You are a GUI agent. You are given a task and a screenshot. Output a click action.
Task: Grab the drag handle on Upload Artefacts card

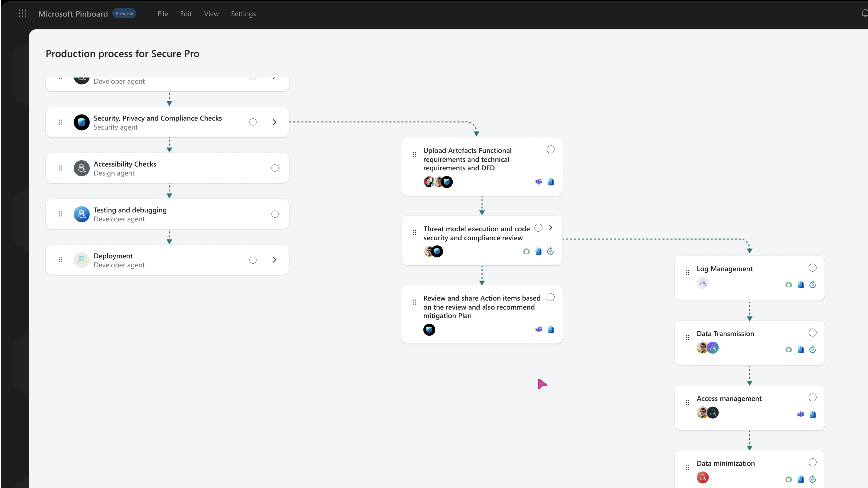tap(414, 155)
